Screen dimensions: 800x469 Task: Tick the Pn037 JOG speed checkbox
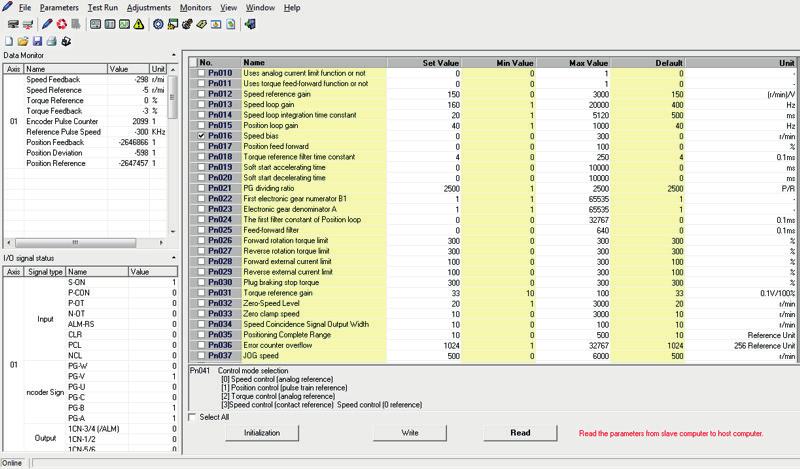202,356
